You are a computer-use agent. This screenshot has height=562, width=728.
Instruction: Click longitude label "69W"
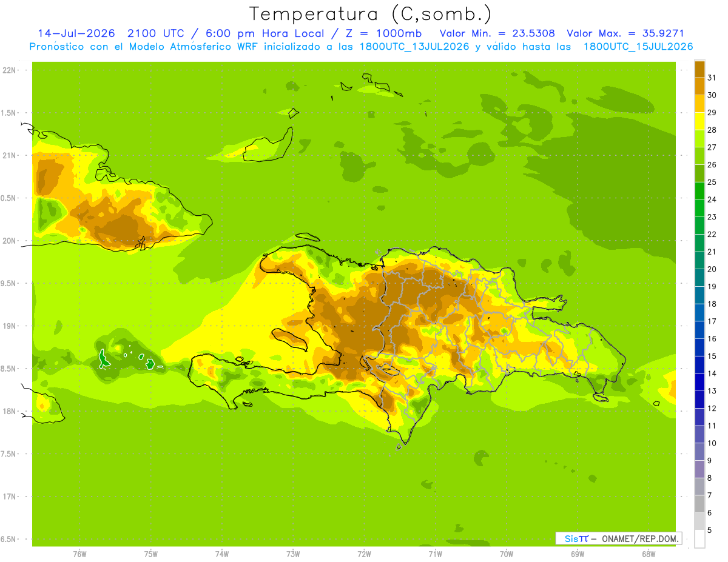pos(578,554)
